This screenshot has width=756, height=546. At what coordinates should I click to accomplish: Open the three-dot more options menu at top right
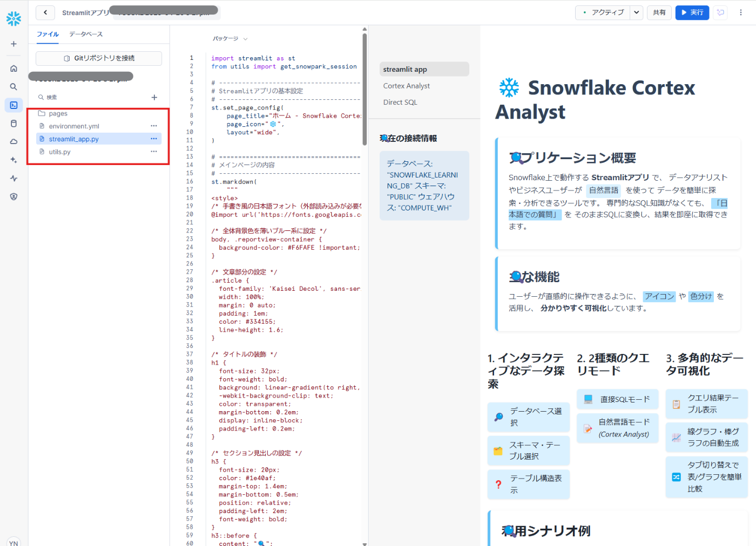741,12
